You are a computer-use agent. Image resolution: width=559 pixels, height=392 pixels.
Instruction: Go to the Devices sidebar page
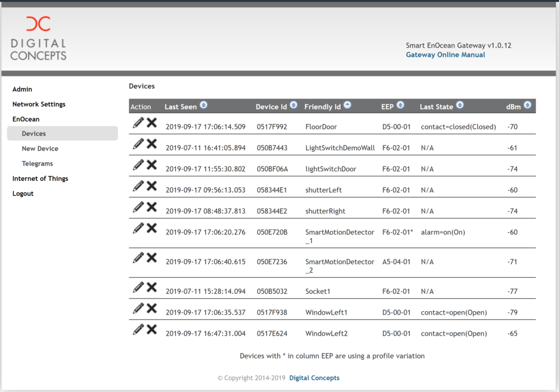point(62,133)
